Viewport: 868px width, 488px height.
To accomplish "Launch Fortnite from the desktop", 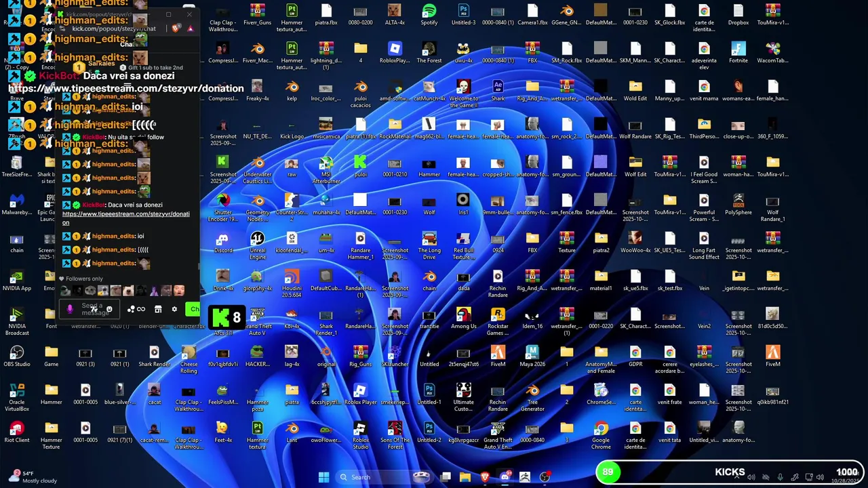I will point(738,53).
